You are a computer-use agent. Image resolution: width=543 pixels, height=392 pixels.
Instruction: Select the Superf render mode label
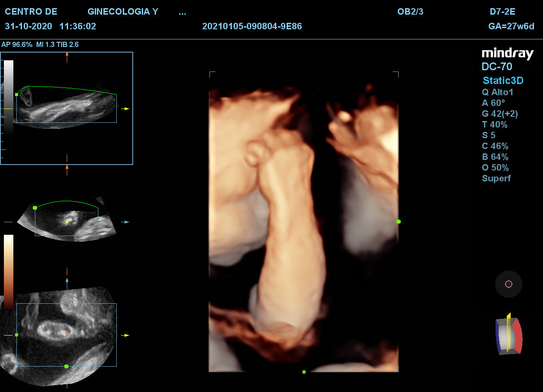(496, 178)
